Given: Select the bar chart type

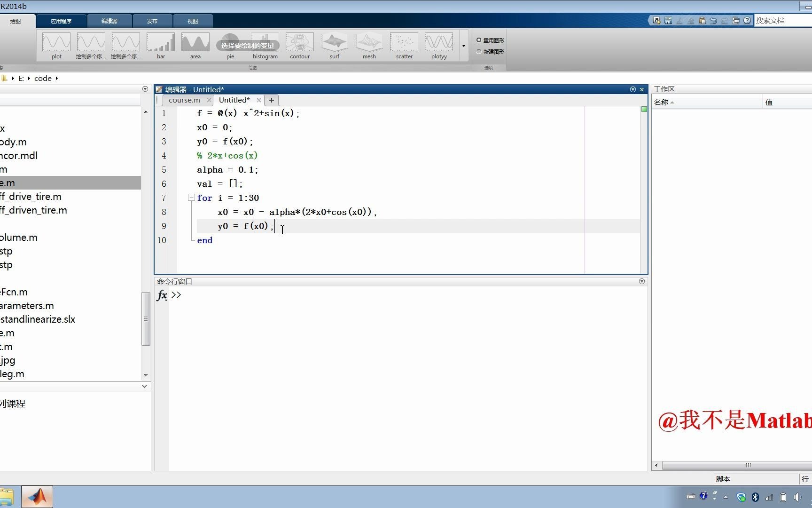Looking at the screenshot, I should pyautogui.click(x=161, y=46).
